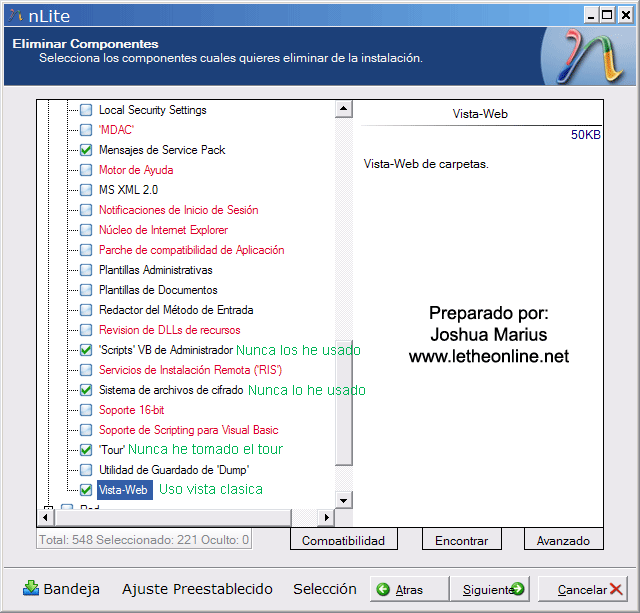The height and width of the screenshot is (613, 640).
Task: Open Ajuste Preestablecido menu
Action: (x=197, y=589)
